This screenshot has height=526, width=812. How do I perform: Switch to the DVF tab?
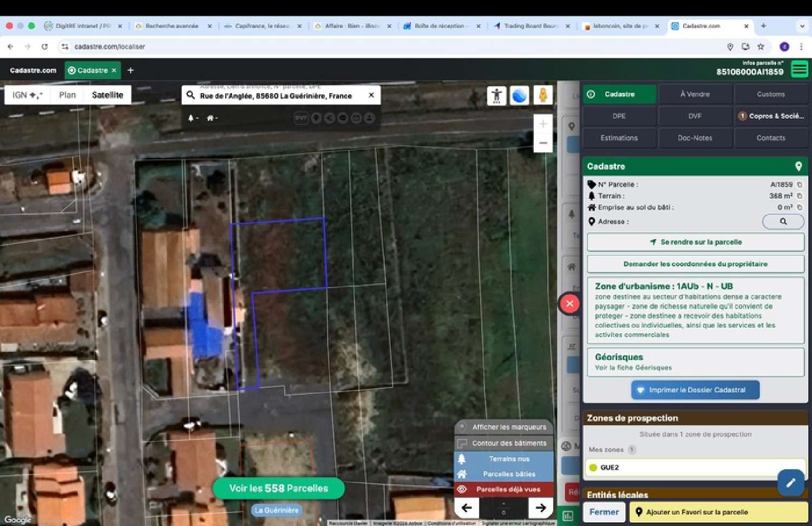[695, 116]
